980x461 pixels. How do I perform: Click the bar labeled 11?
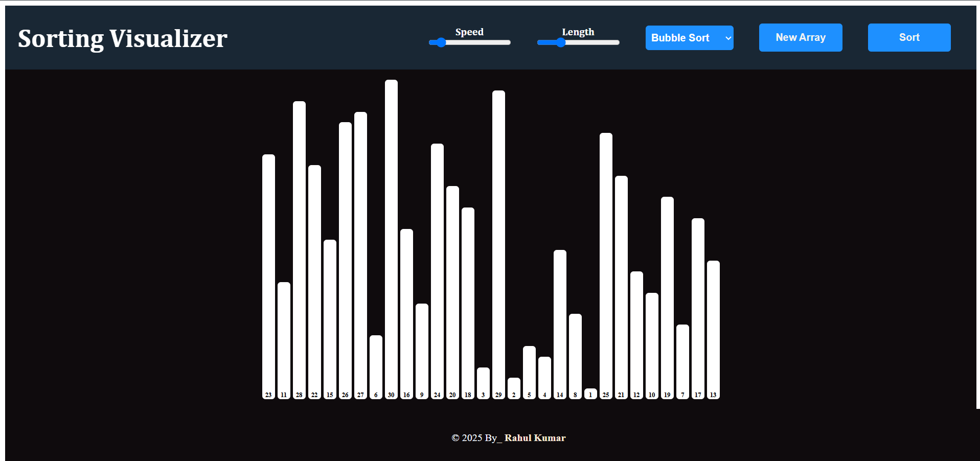(284, 340)
